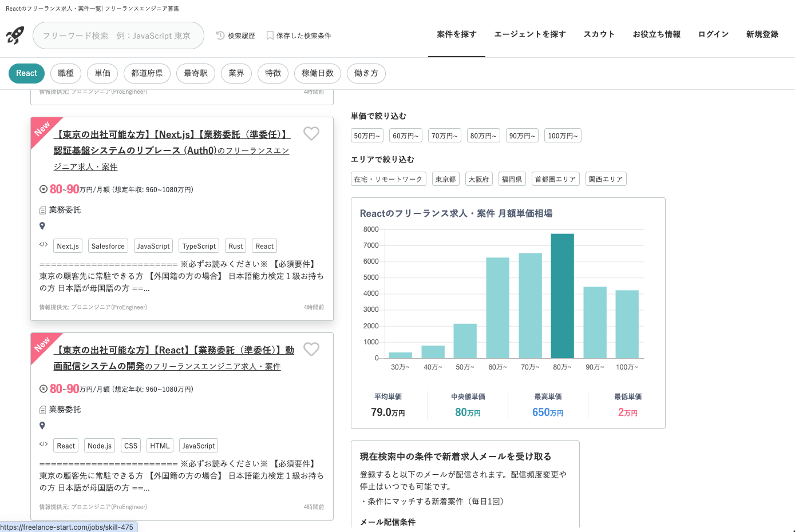Click the dark teal 80万~ chart bar

click(x=562, y=296)
